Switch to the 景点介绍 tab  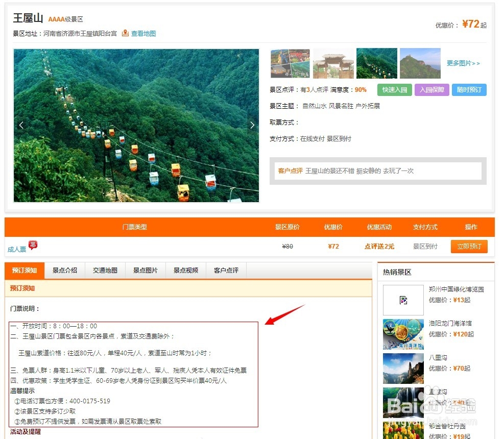click(64, 270)
